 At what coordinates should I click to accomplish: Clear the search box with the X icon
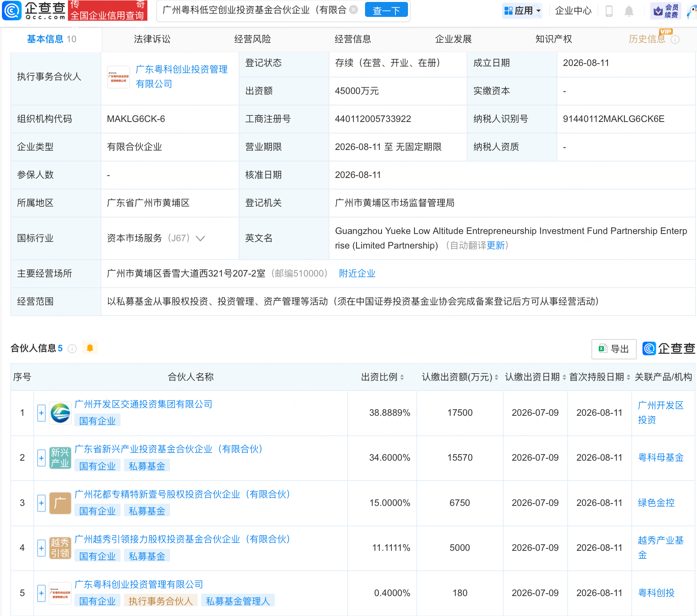354,10
